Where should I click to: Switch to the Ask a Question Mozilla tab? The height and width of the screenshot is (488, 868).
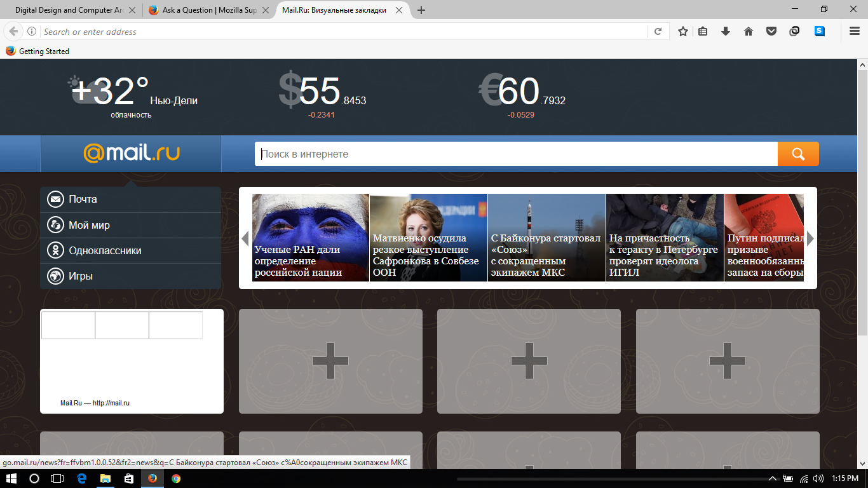(x=203, y=10)
